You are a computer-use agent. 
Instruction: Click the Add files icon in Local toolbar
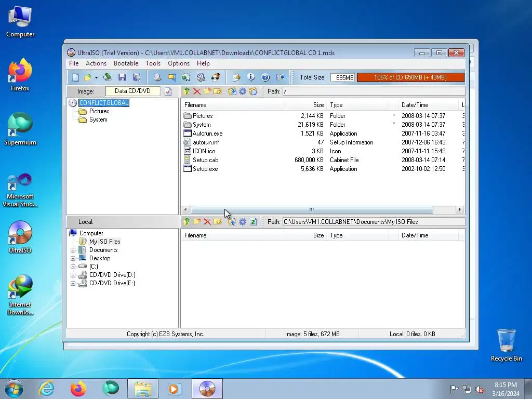click(232, 222)
